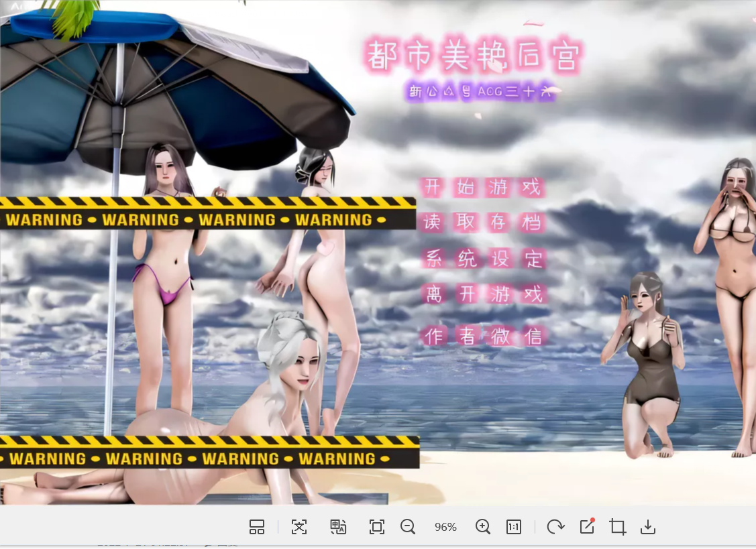The width and height of the screenshot is (756, 549).
Task: View the image at 1:1 actual size
Action: [x=514, y=527]
